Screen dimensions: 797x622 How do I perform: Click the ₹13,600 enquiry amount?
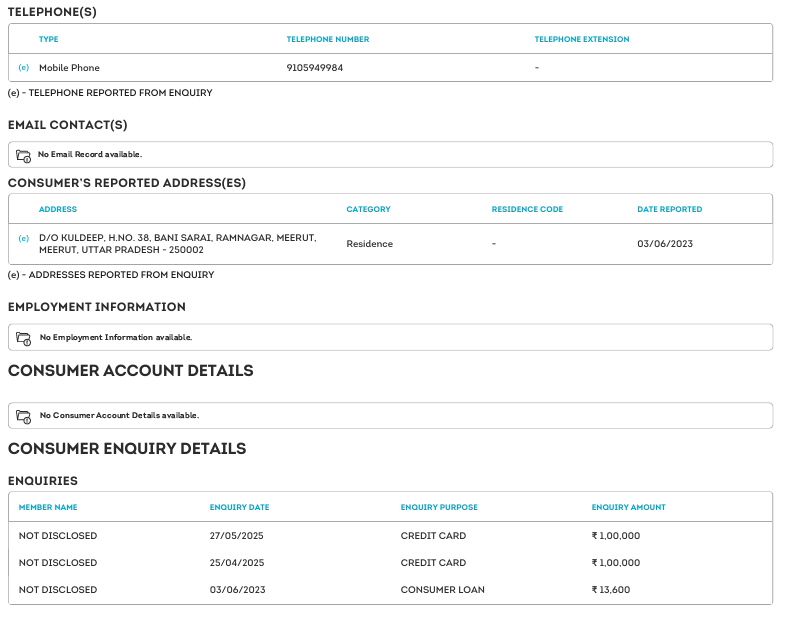[x=610, y=590]
